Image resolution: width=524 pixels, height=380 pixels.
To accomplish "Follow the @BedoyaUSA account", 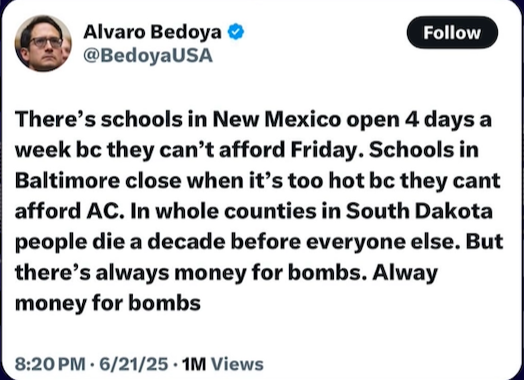I will [452, 32].
